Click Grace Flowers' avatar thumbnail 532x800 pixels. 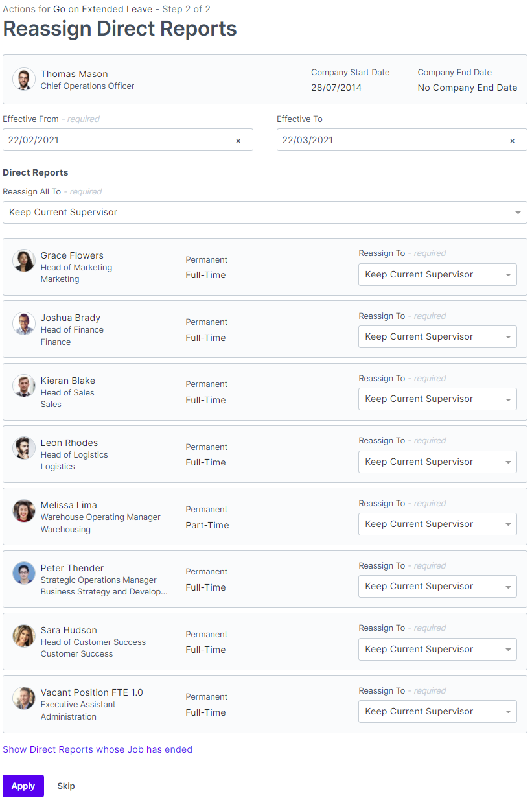pos(23,261)
